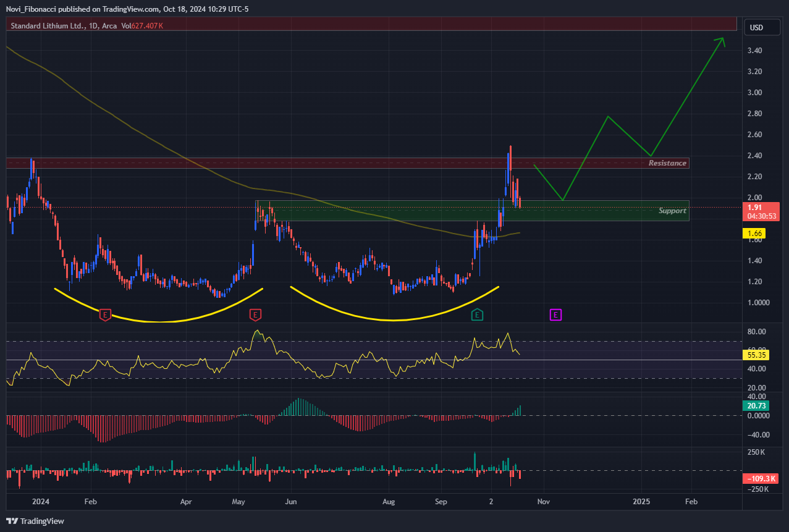The width and height of the screenshot is (789, 532).
Task: Select the Resistance zone label
Action: click(667, 163)
